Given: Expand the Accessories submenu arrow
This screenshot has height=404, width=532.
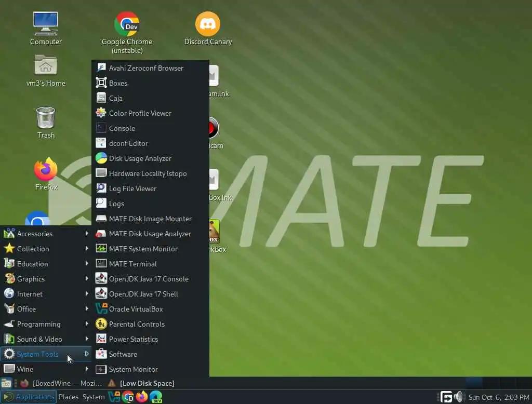Looking at the screenshot, I should (x=87, y=233).
